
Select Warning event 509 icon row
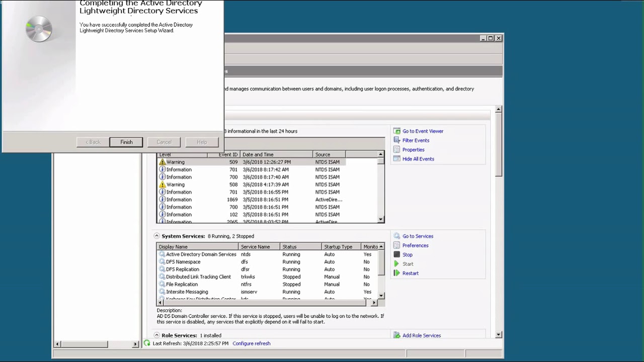[x=162, y=162]
